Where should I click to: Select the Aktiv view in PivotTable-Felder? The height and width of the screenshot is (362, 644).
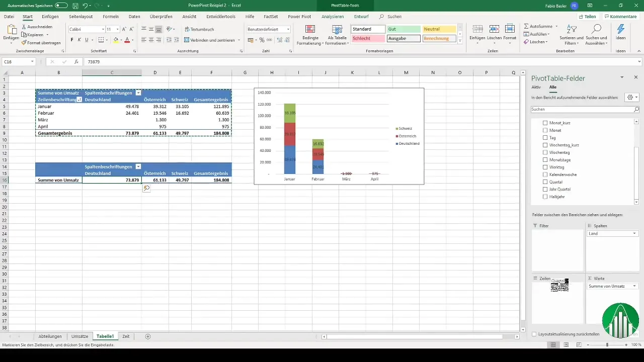[536, 87]
